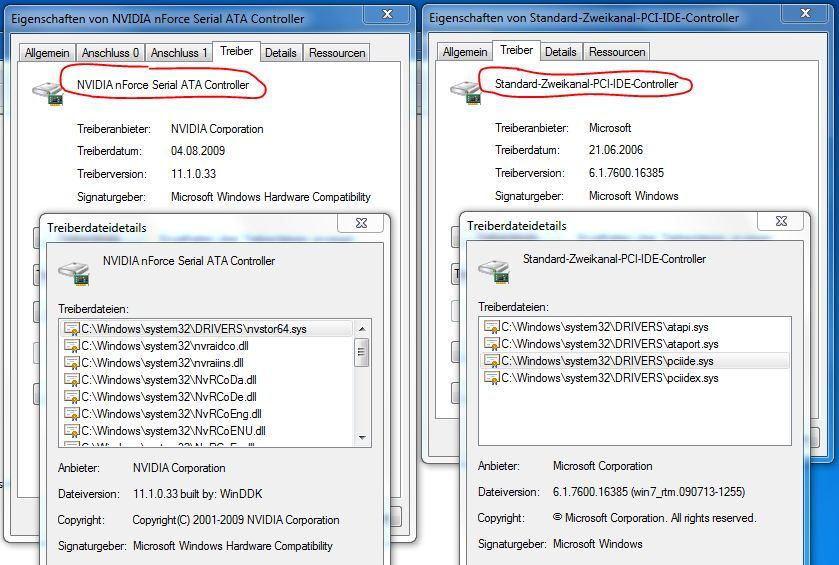
Task: Click the certificate icon beside nvraiins.dll
Action: 71,363
